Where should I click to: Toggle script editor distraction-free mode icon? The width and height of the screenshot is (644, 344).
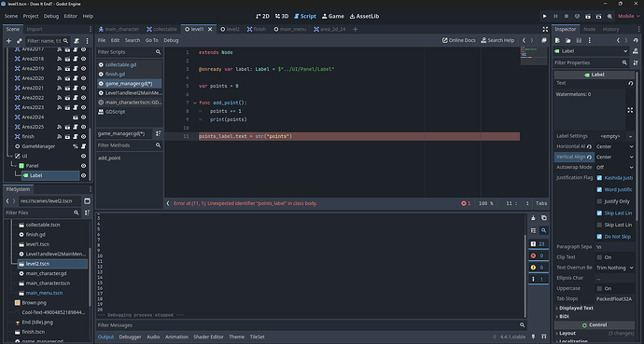545,30
